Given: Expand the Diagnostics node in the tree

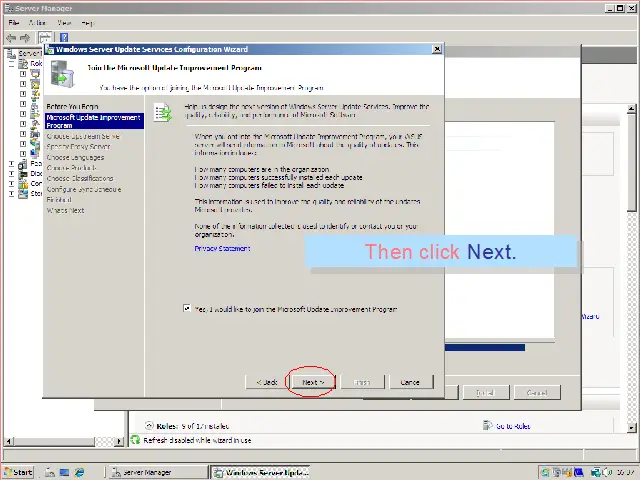Looking at the screenshot, I should (11, 174).
